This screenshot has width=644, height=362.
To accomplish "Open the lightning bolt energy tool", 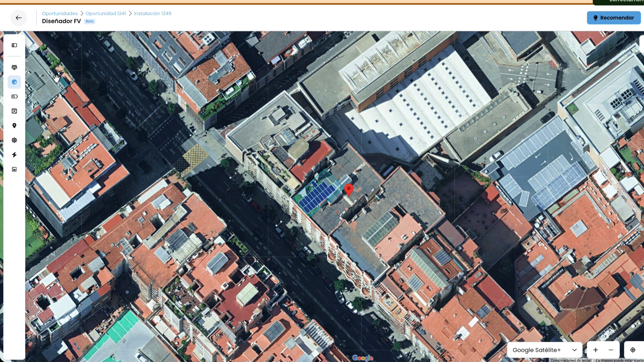I will pyautogui.click(x=14, y=155).
